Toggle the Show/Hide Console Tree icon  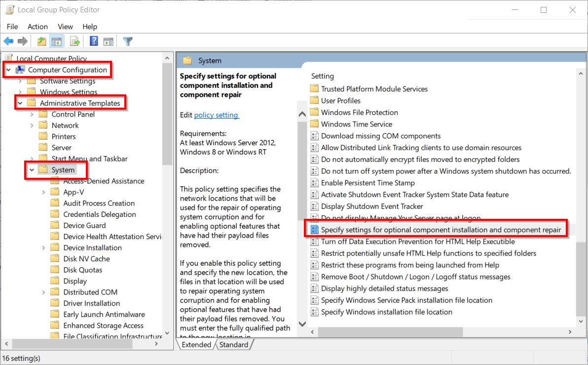[x=57, y=41]
